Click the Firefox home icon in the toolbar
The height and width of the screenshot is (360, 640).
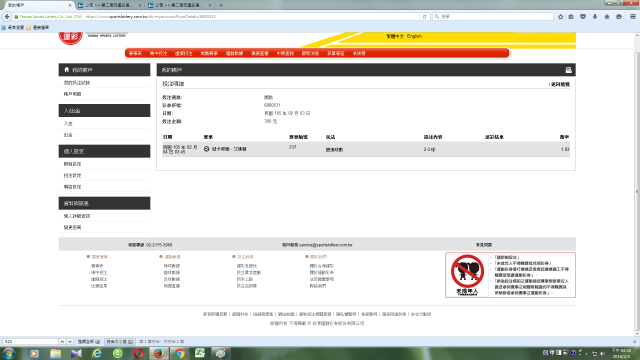click(607, 17)
